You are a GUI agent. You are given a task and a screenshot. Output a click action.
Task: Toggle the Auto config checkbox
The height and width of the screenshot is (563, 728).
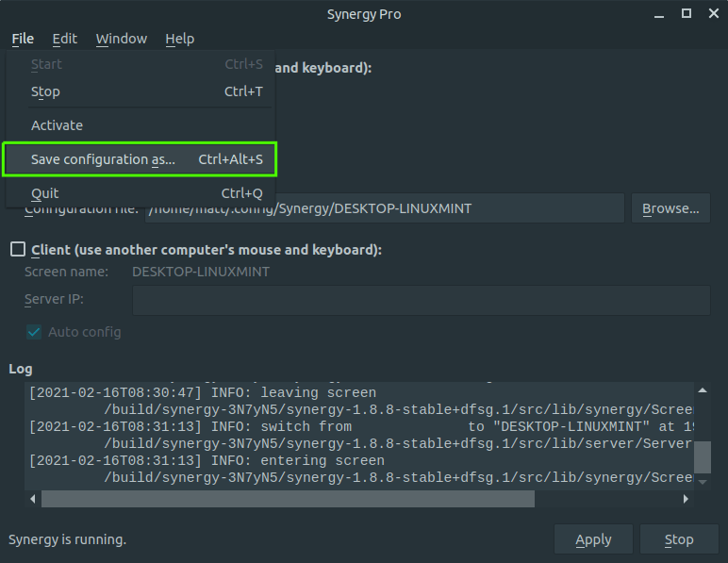34,332
